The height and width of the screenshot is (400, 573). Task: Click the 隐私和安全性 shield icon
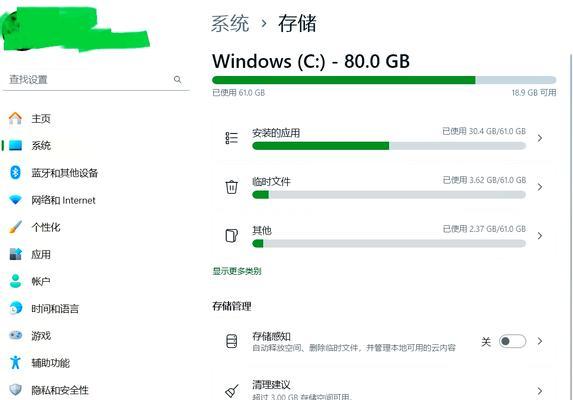click(x=15, y=389)
